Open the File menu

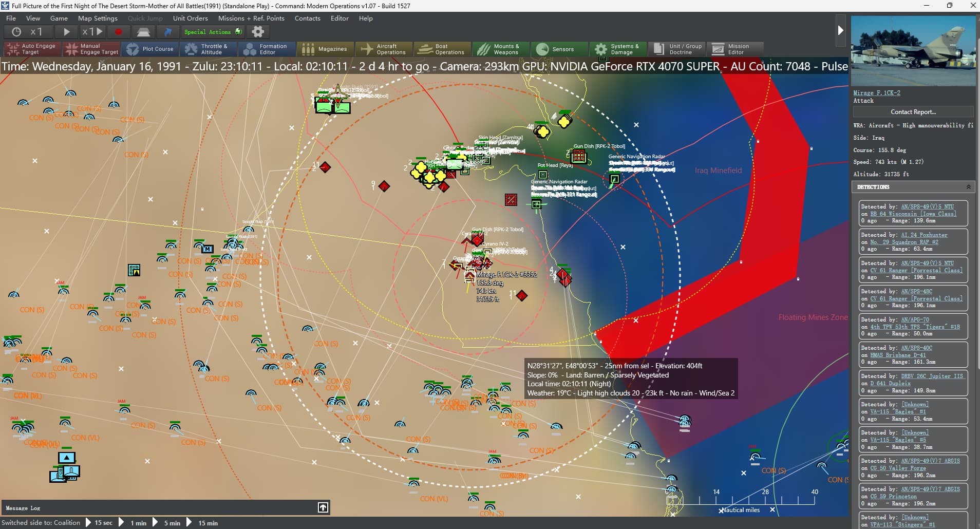pos(11,18)
